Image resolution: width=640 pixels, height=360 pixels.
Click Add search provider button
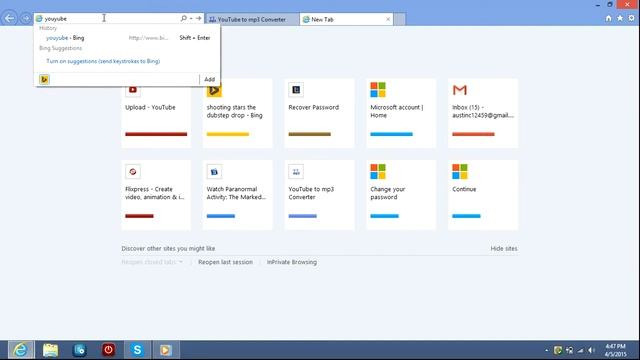209,79
